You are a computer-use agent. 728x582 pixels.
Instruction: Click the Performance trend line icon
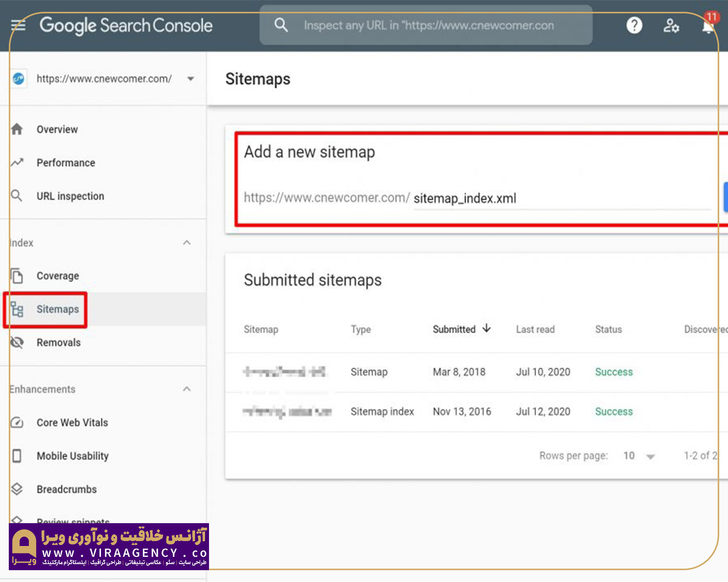[17, 162]
